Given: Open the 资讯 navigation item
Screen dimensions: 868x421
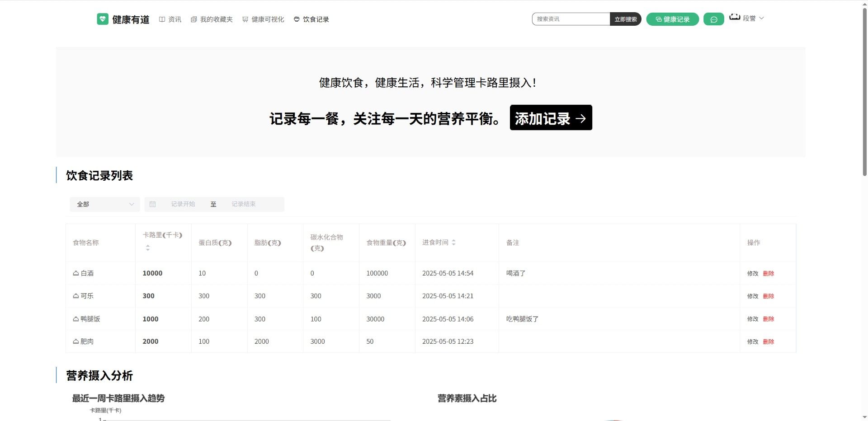Looking at the screenshot, I should (170, 19).
